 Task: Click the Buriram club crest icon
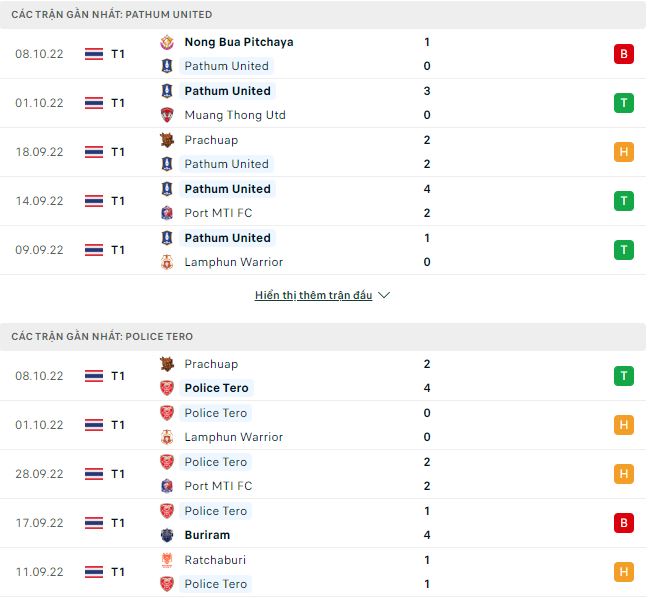coord(167,535)
